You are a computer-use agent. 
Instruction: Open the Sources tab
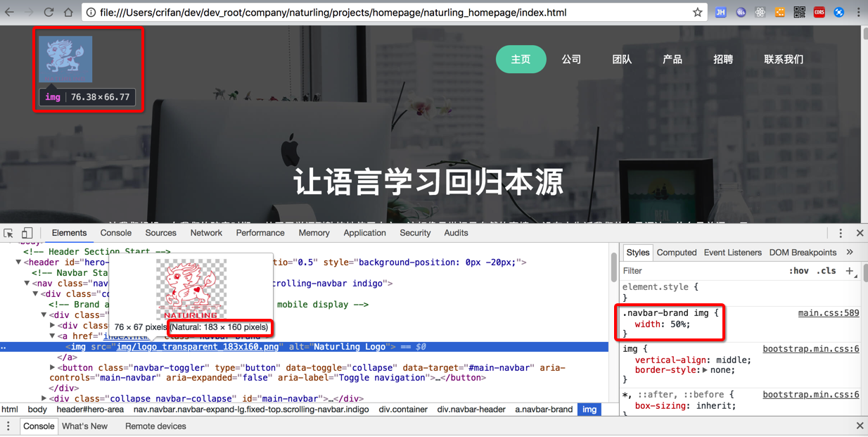161,233
